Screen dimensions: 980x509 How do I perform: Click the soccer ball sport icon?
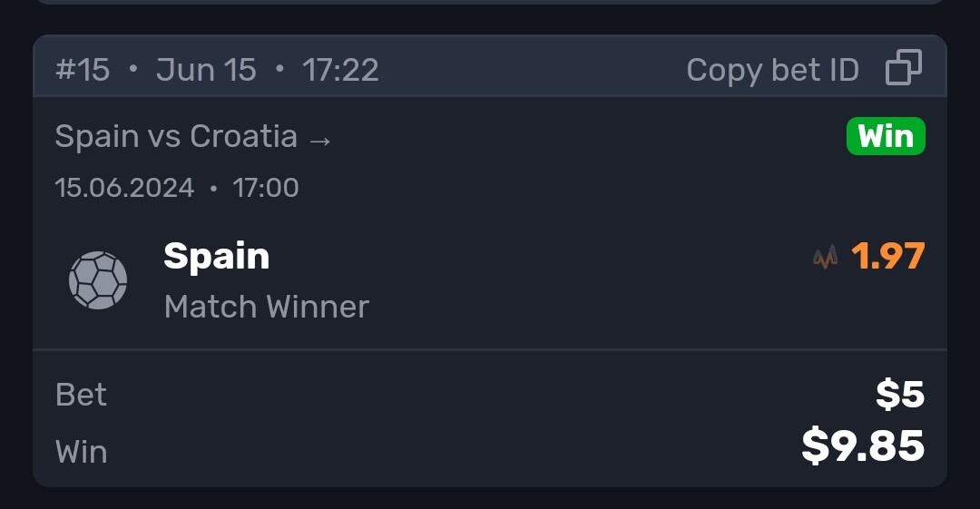pyautogui.click(x=98, y=280)
